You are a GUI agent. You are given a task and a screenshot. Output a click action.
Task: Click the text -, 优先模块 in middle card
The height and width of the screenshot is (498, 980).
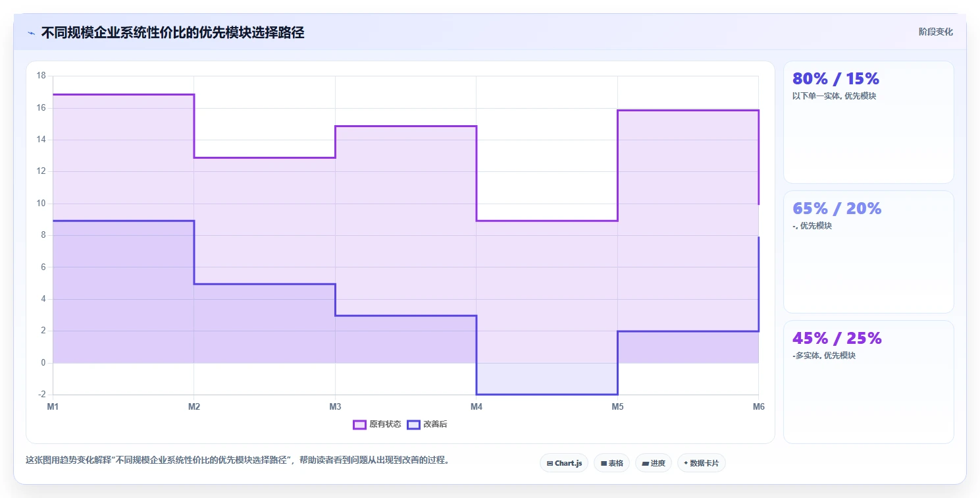click(x=812, y=226)
